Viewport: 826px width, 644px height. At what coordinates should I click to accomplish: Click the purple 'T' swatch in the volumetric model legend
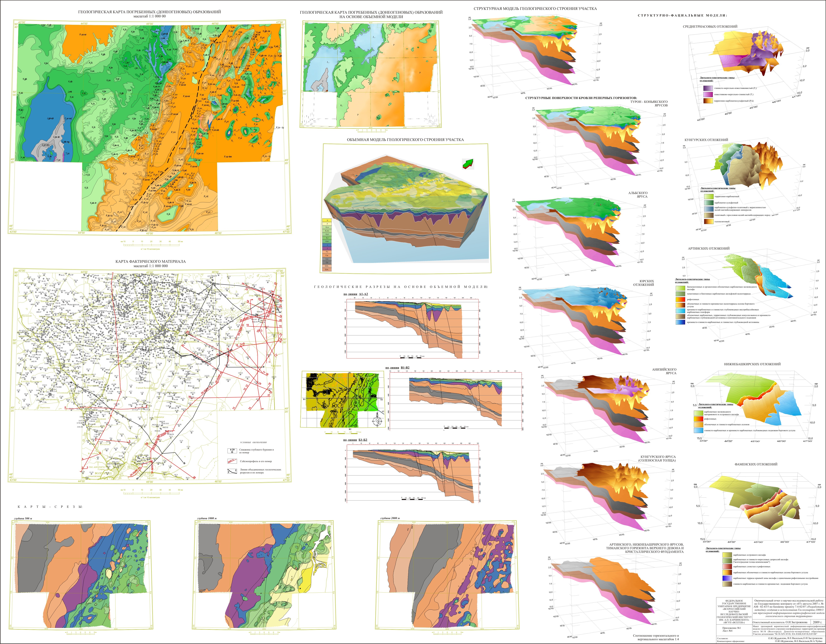[x=327, y=248]
